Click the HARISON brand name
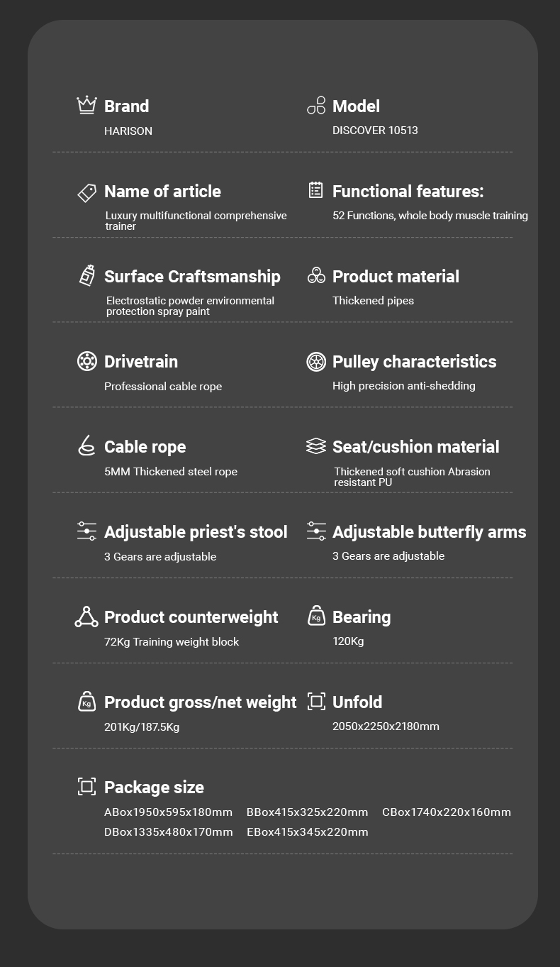This screenshot has height=967, width=560. point(128,131)
